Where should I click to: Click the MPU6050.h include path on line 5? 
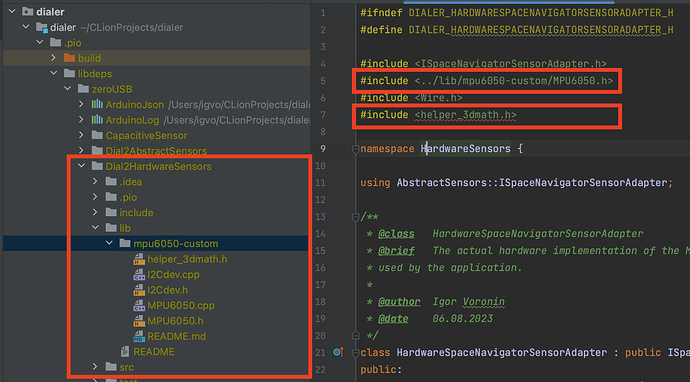tap(514, 81)
